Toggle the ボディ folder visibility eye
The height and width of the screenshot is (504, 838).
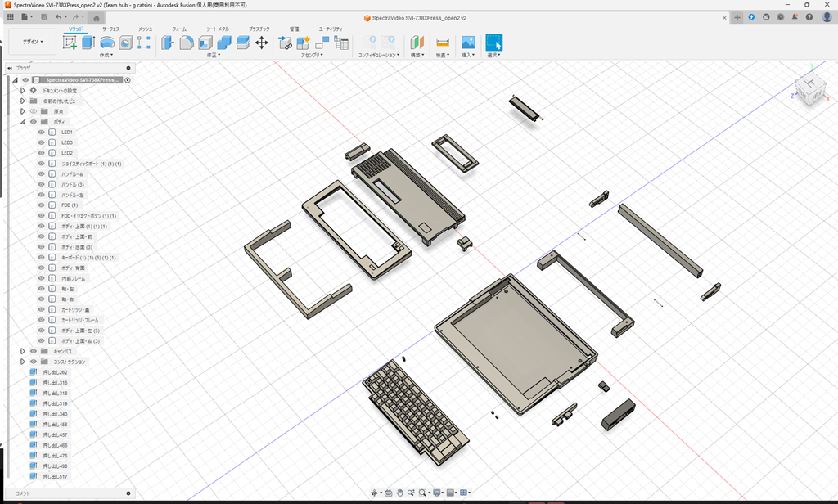pyautogui.click(x=33, y=121)
